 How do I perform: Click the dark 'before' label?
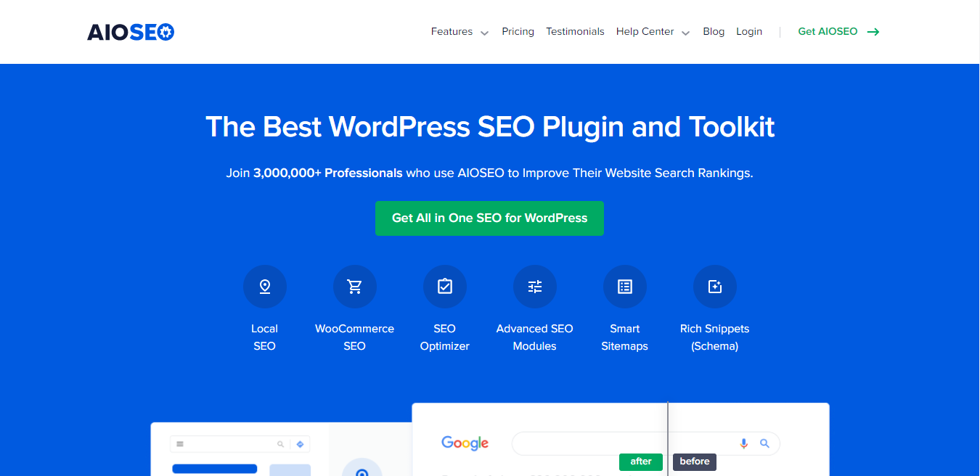(695, 461)
